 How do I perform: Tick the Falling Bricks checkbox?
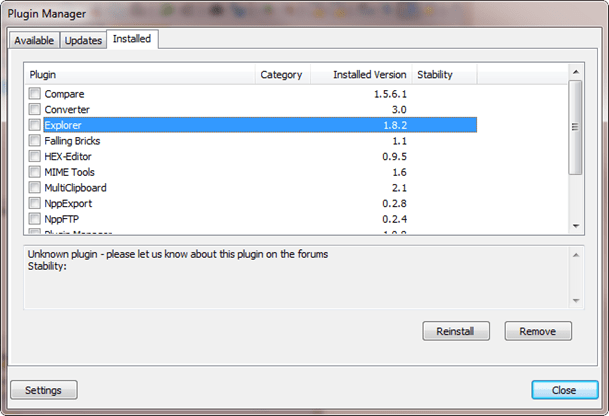pyautogui.click(x=35, y=140)
